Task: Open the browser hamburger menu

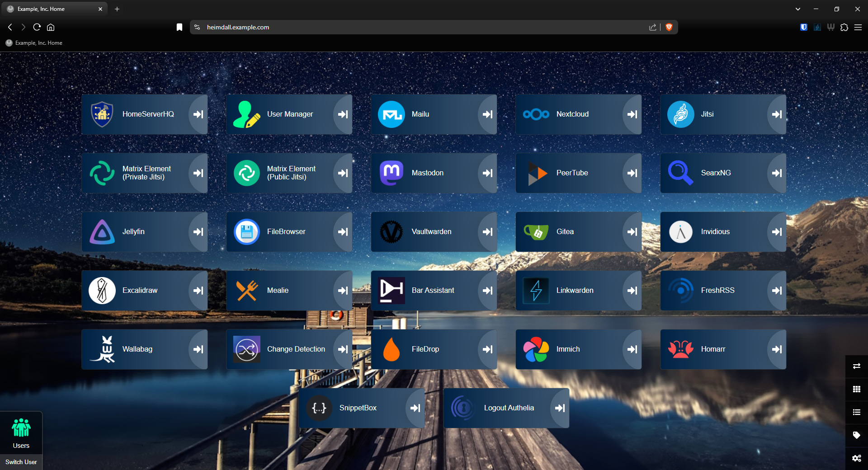Action: (858, 27)
